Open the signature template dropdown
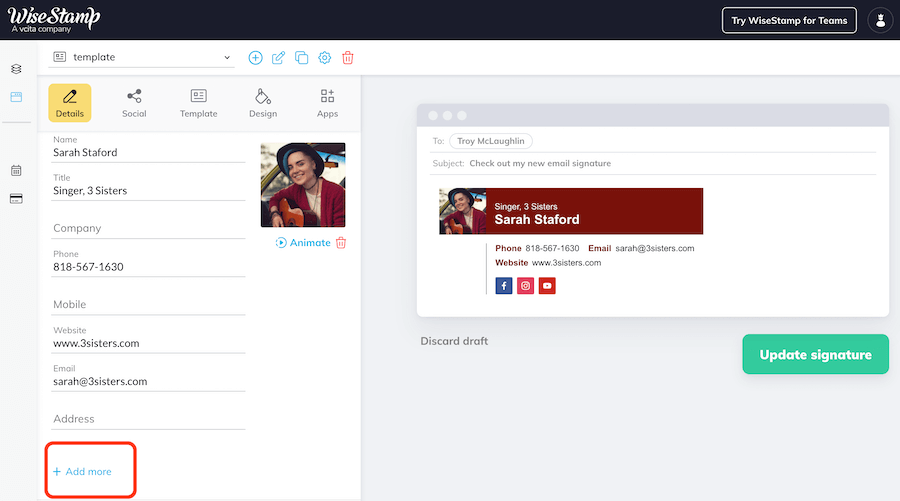The height and width of the screenshot is (501, 900). pos(142,57)
